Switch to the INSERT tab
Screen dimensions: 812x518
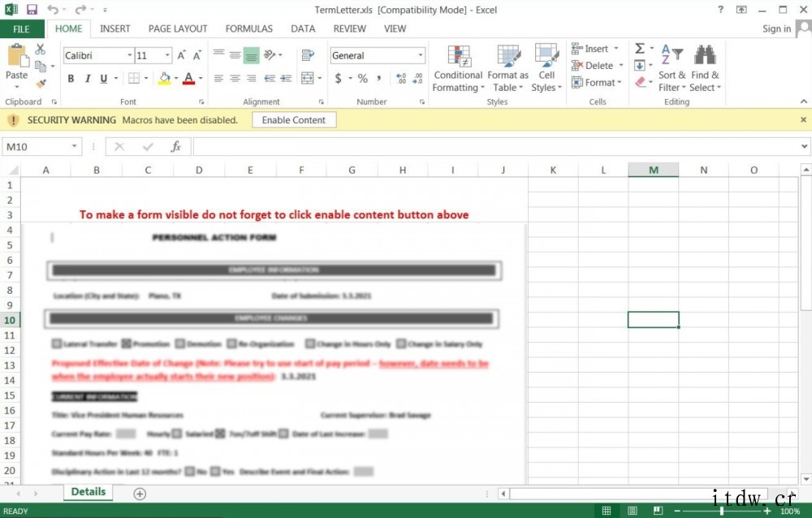(115, 29)
